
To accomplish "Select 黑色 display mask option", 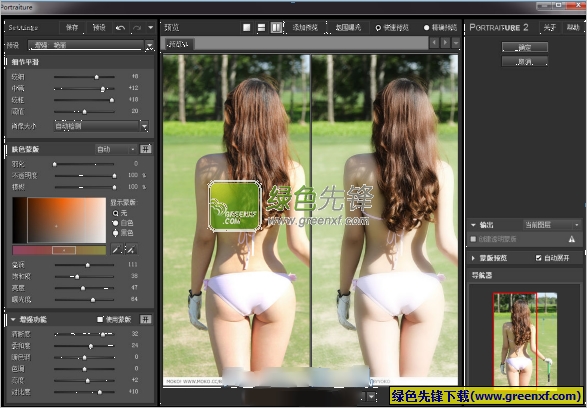I will pyautogui.click(x=115, y=233).
